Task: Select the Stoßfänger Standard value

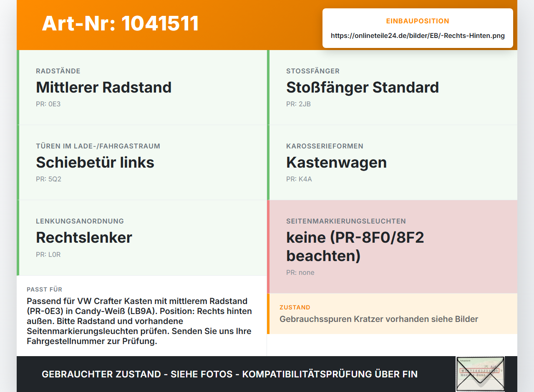Action: (363, 87)
